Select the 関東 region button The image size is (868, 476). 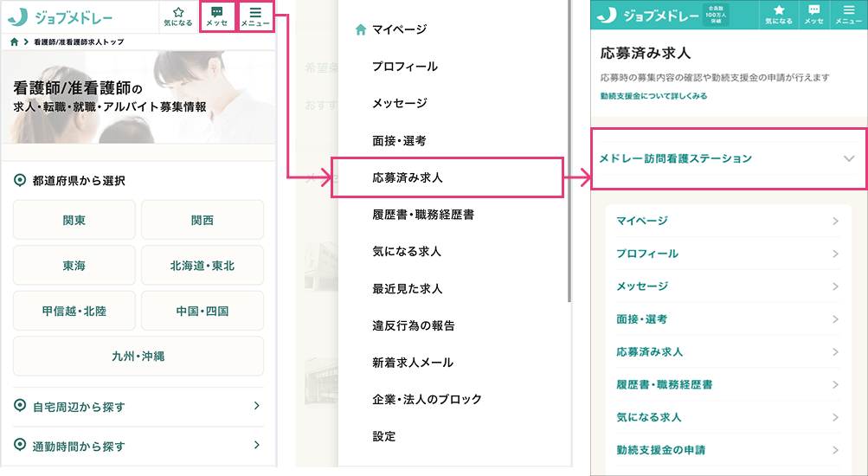[74, 220]
